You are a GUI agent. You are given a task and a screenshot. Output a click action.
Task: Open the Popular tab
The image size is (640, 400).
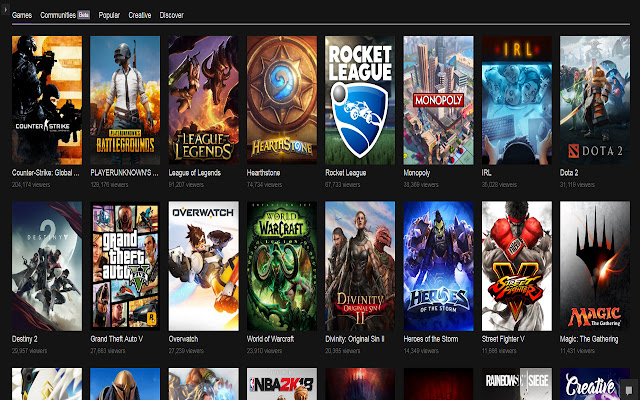[x=109, y=15]
